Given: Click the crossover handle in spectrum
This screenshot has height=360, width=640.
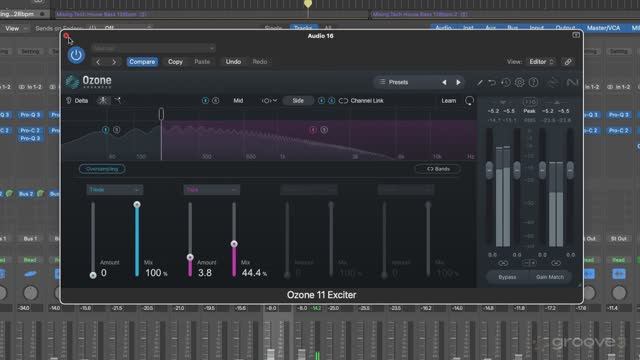Looking at the screenshot, I should point(161,114).
